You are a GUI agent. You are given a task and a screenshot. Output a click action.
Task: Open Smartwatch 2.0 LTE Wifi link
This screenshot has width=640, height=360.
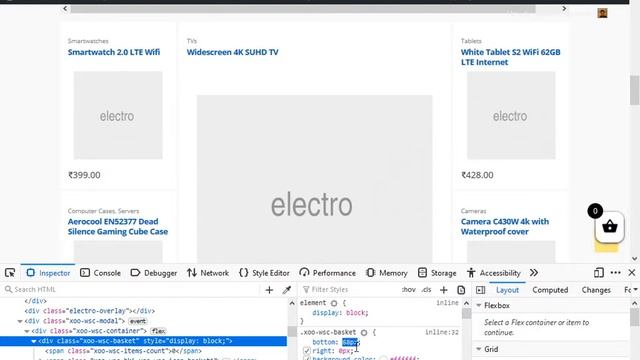114,52
